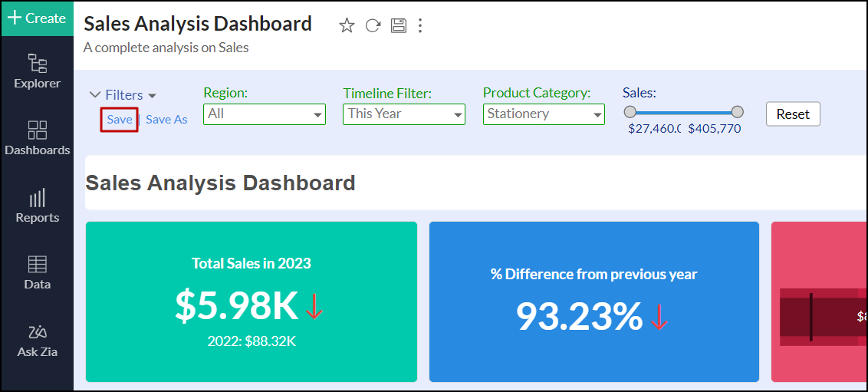Click the left Sales slider handle
The image size is (868, 392).
(x=630, y=112)
